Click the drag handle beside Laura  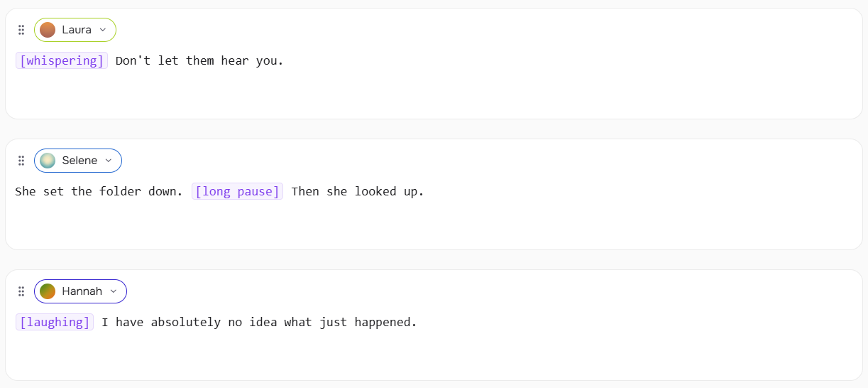[x=21, y=30]
